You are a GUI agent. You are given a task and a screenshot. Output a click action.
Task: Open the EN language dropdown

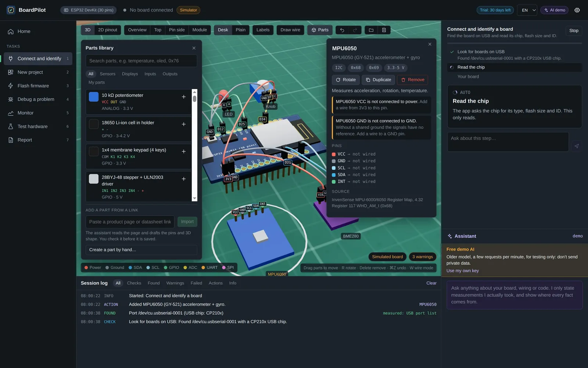tap(527, 10)
